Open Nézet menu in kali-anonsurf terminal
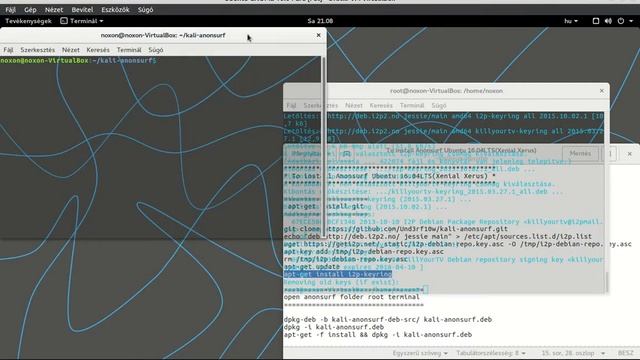The height and width of the screenshot is (360, 640). coord(71,50)
